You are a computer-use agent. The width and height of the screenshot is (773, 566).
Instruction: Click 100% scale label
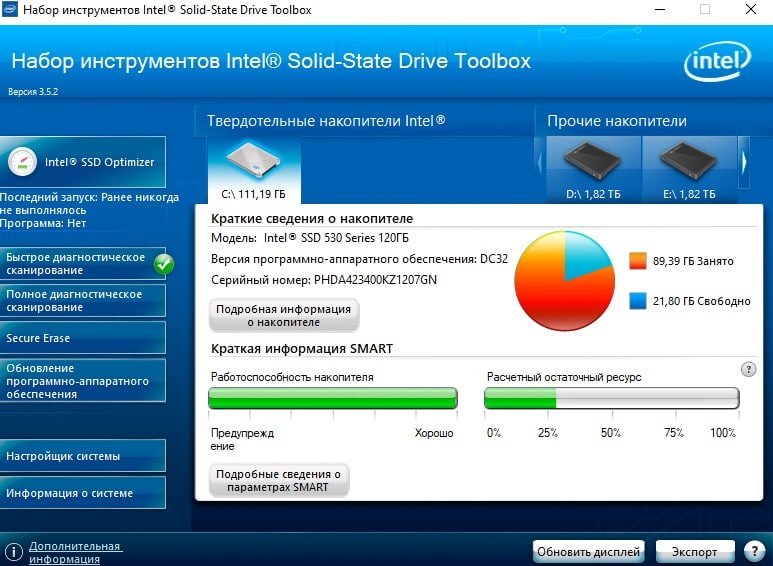[x=723, y=433]
